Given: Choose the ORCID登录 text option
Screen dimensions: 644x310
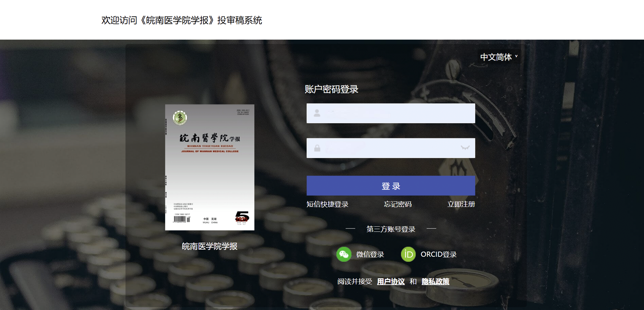Looking at the screenshot, I should coord(438,254).
